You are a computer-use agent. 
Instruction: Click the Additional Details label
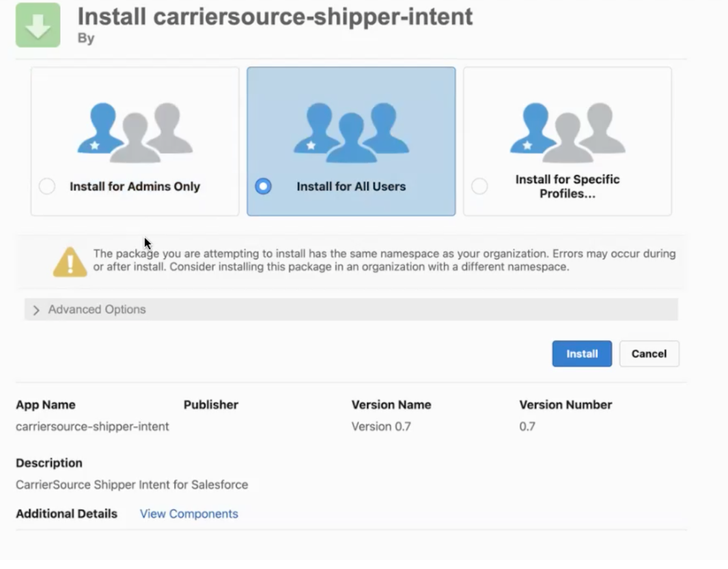pyautogui.click(x=66, y=514)
